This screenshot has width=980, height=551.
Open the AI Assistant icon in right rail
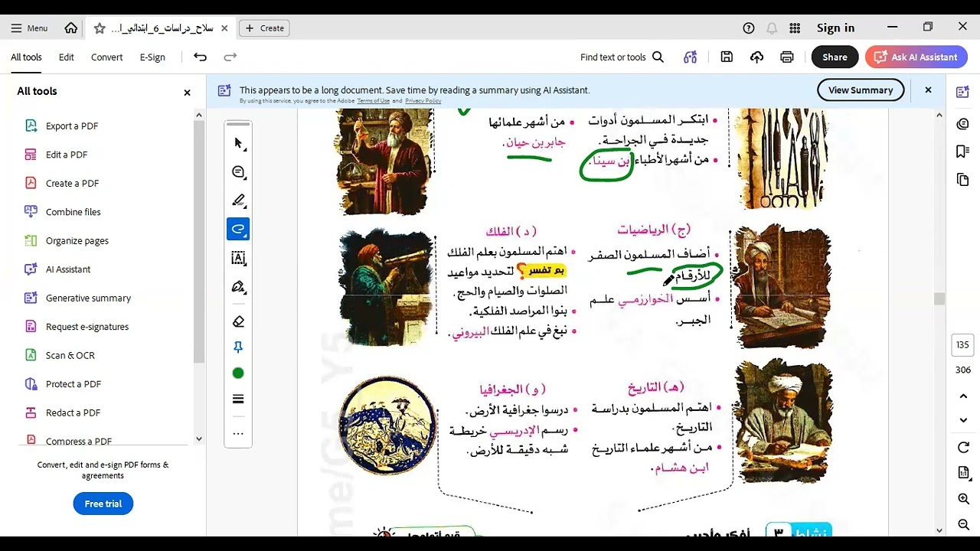click(x=963, y=93)
